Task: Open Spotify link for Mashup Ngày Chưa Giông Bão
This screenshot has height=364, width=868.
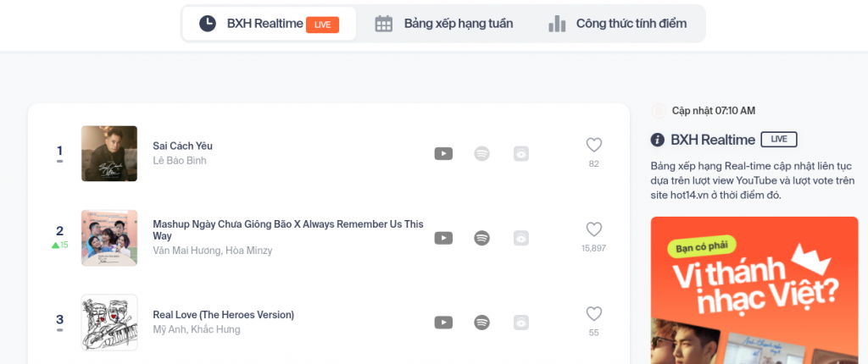Action: pos(482,238)
